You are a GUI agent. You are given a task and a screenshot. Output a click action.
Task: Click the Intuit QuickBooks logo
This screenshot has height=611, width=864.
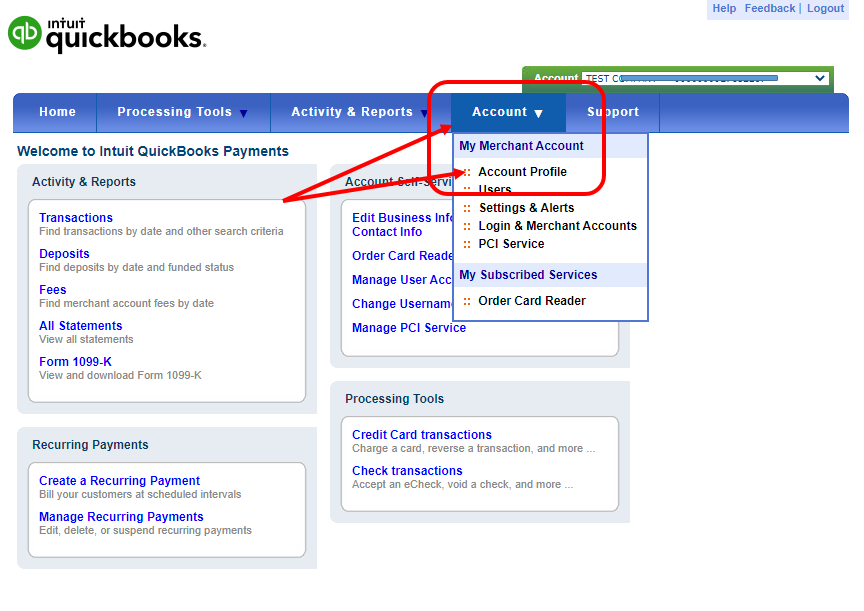pos(107,34)
